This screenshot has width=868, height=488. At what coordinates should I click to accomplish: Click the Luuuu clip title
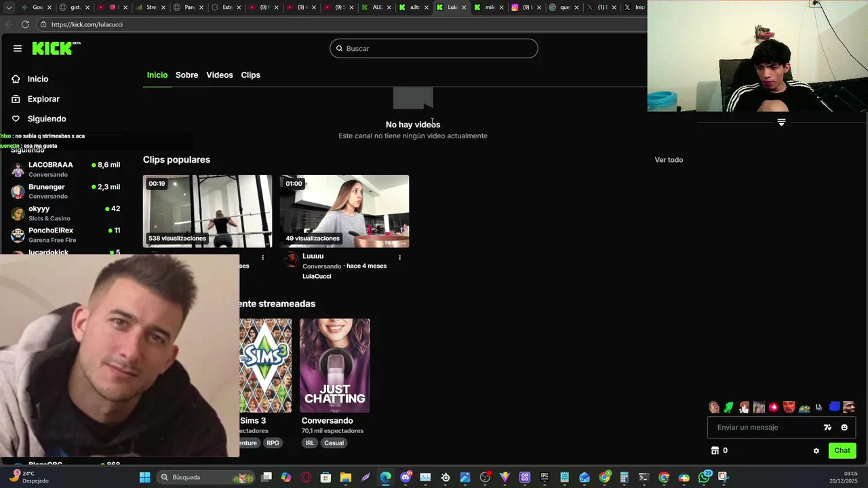click(313, 256)
